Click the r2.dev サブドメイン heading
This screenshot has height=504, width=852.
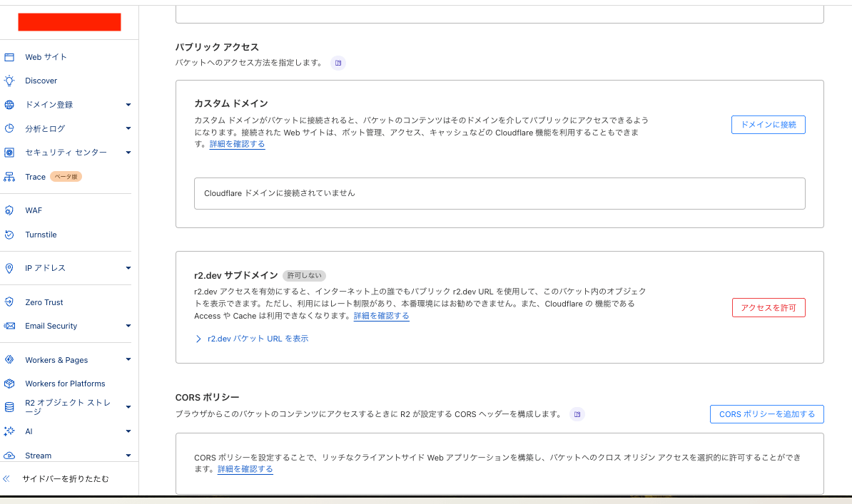(x=235, y=275)
